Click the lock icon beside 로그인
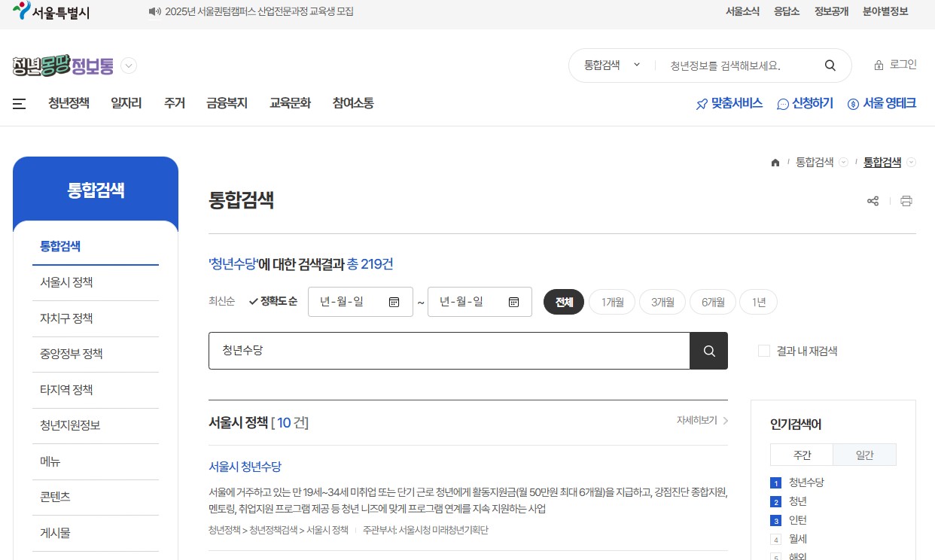Viewport: 935px width, 560px height. coord(879,65)
